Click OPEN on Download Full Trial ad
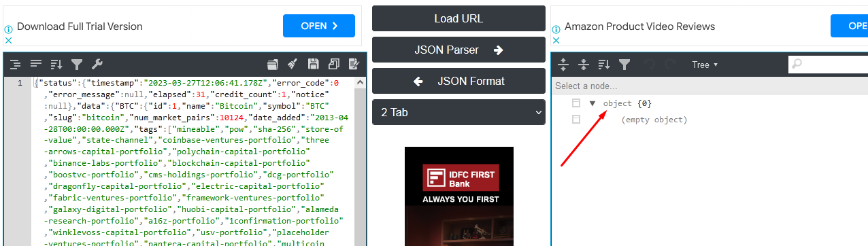Image resolution: width=868 pixels, height=246 pixels. 319,26
